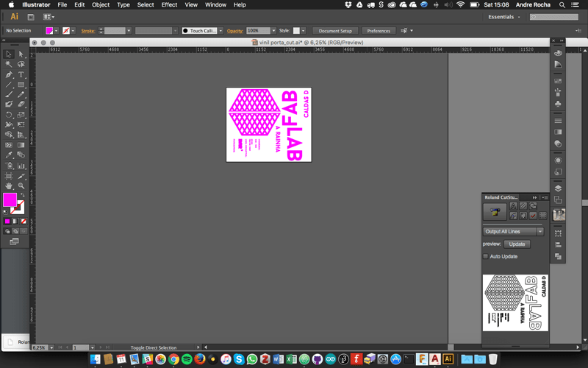
Task: Select the Direct Selection tool
Action: (21, 54)
